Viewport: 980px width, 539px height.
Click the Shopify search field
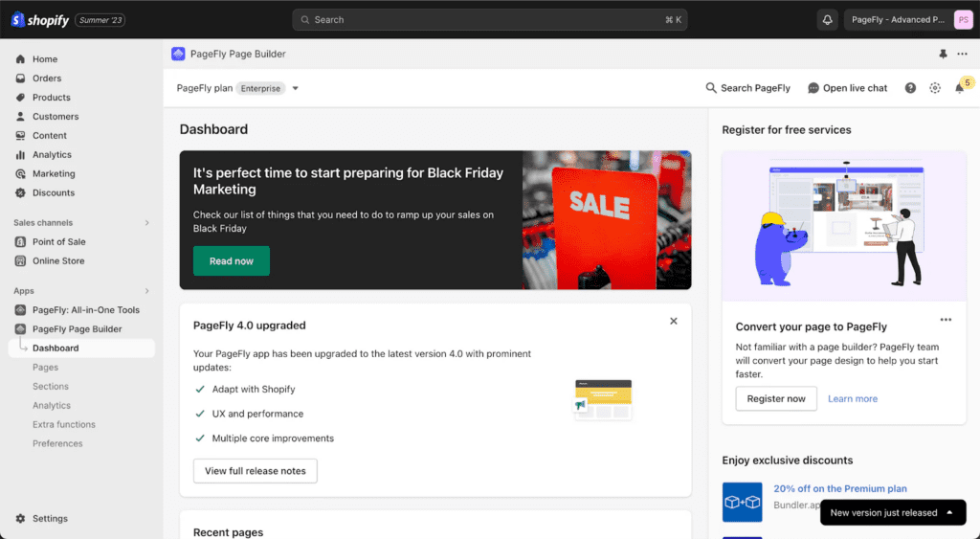click(490, 20)
